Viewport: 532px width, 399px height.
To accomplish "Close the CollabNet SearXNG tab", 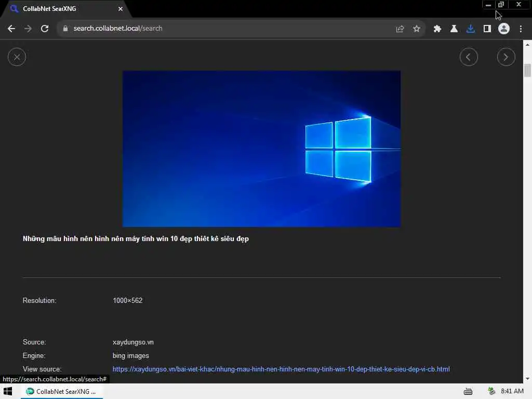I will pos(121,9).
